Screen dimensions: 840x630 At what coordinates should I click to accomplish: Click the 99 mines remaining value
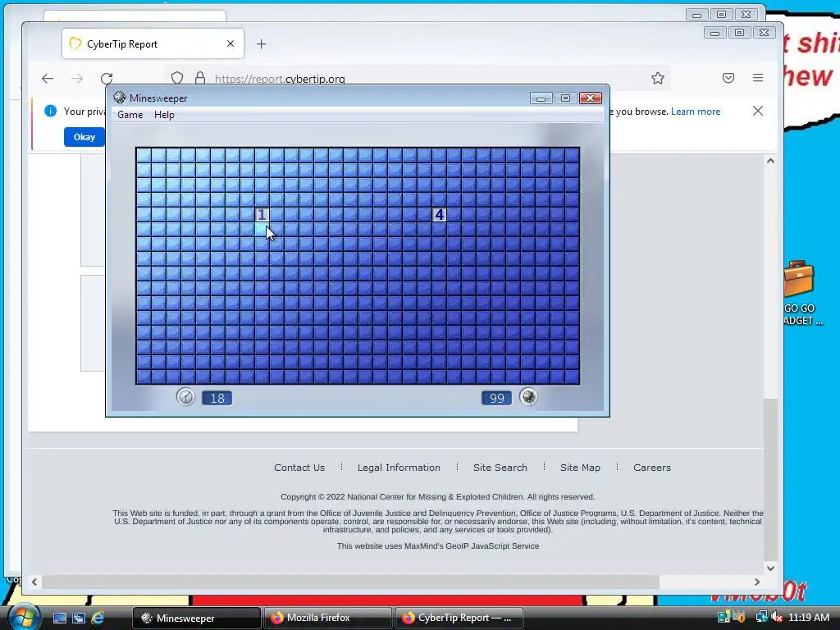click(x=496, y=398)
